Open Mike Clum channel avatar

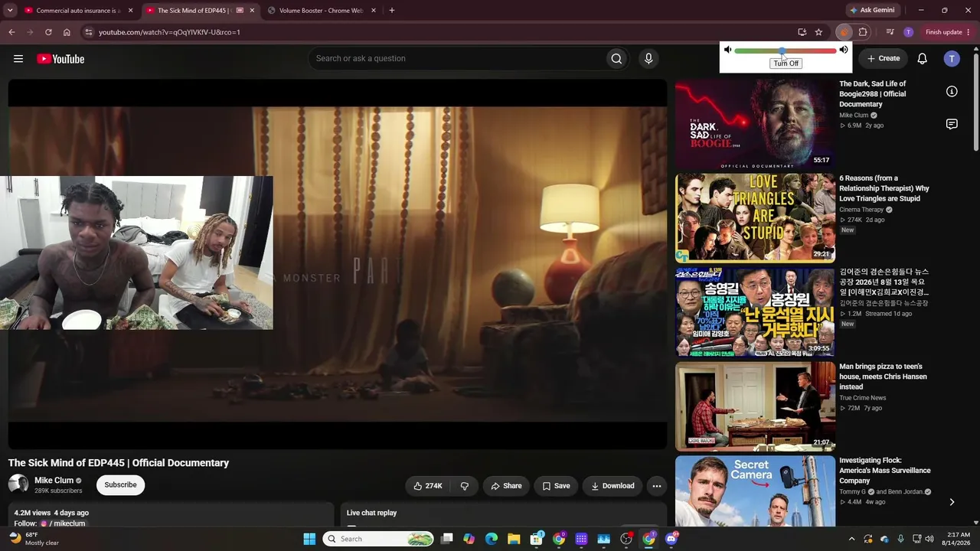click(x=18, y=484)
